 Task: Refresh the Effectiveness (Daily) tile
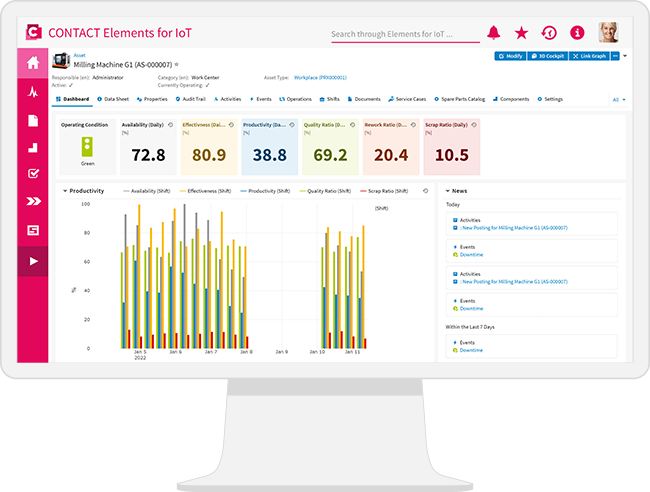[231, 125]
